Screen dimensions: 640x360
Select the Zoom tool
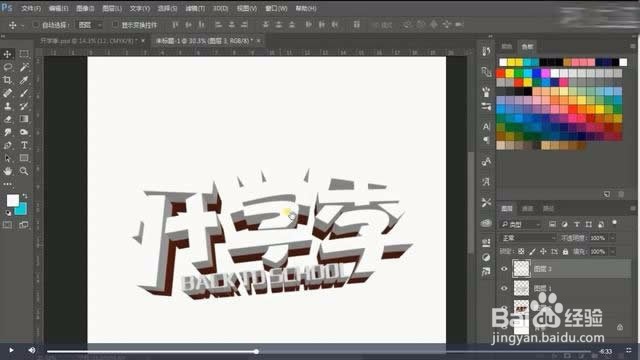[x=24, y=171]
